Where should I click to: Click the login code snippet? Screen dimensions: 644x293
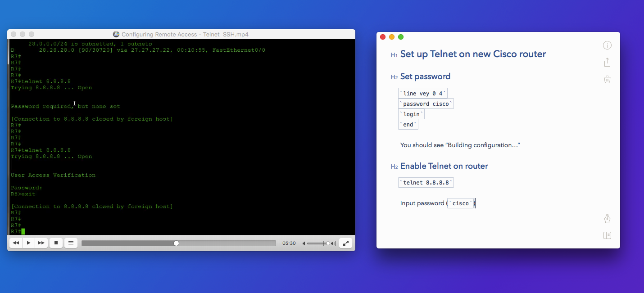412,114
